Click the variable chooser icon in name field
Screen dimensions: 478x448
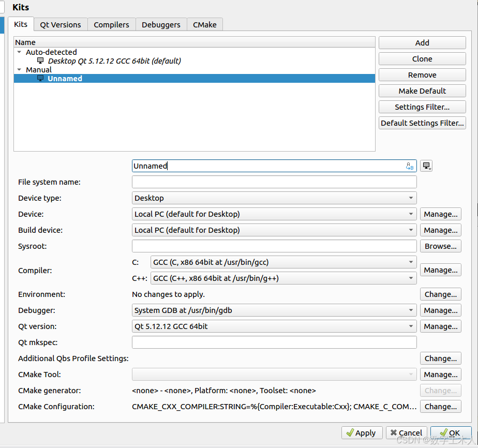click(409, 166)
